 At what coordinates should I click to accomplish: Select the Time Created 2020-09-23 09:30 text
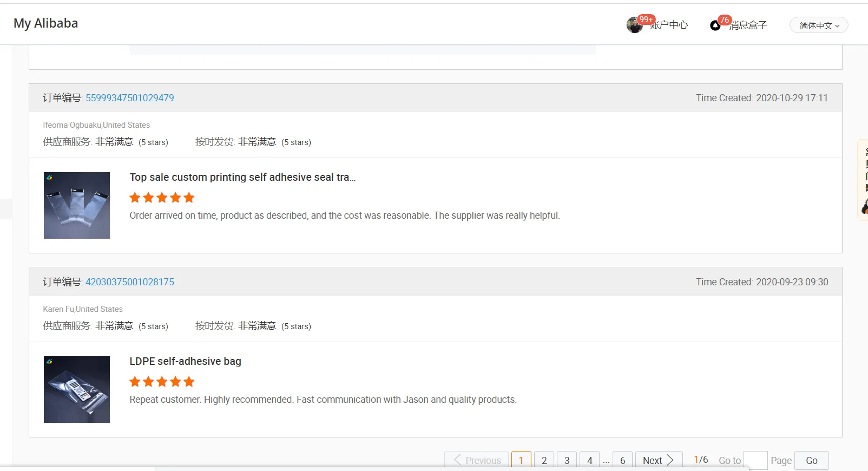coord(762,282)
